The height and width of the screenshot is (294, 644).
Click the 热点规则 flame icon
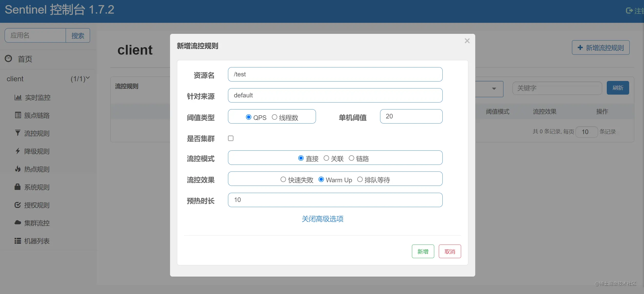pyautogui.click(x=18, y=169)
